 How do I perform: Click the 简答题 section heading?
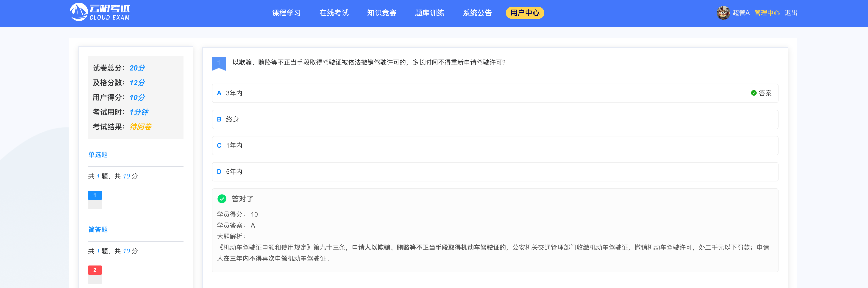(98, 229)
